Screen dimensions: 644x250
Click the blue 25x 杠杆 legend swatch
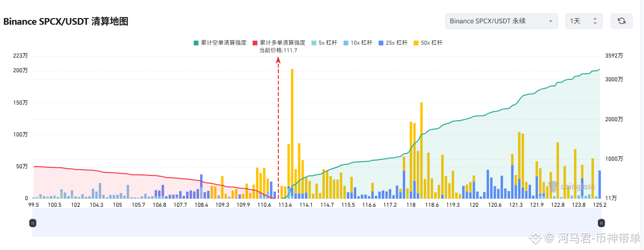point(380,43)
